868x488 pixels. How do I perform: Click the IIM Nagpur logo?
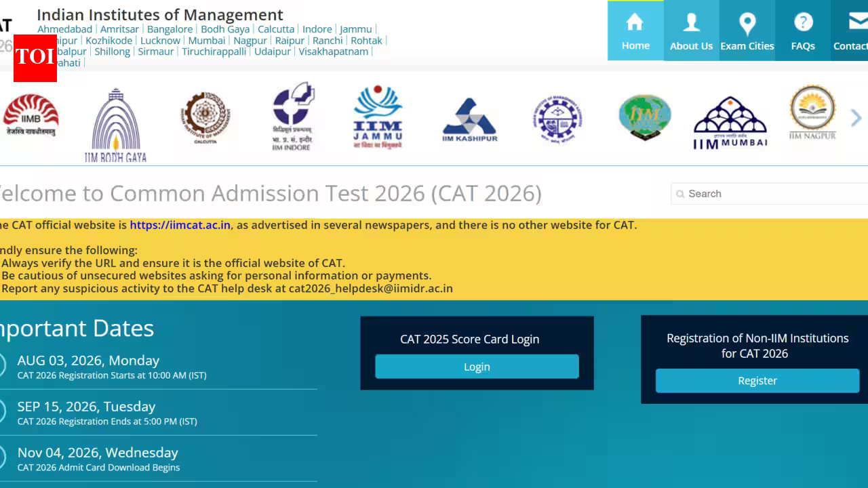812,113
